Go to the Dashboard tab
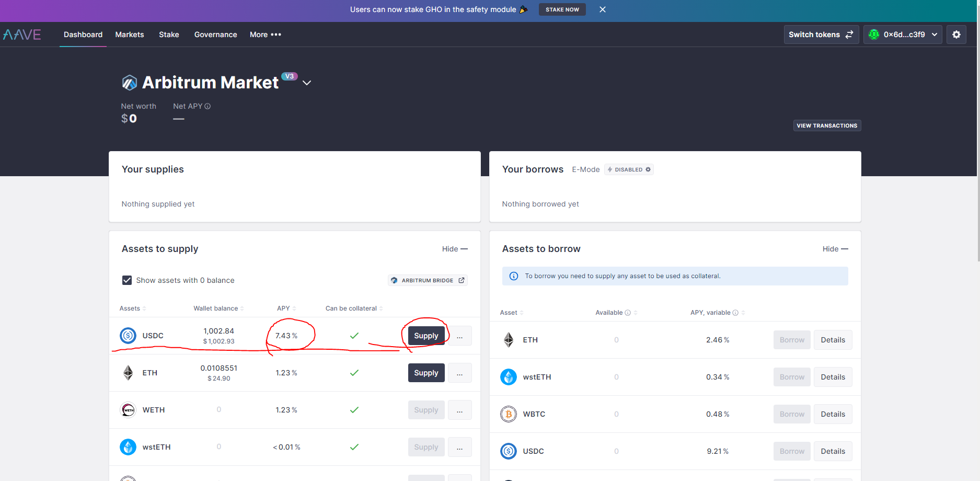The image size is (980, 481). coord(83,35)
